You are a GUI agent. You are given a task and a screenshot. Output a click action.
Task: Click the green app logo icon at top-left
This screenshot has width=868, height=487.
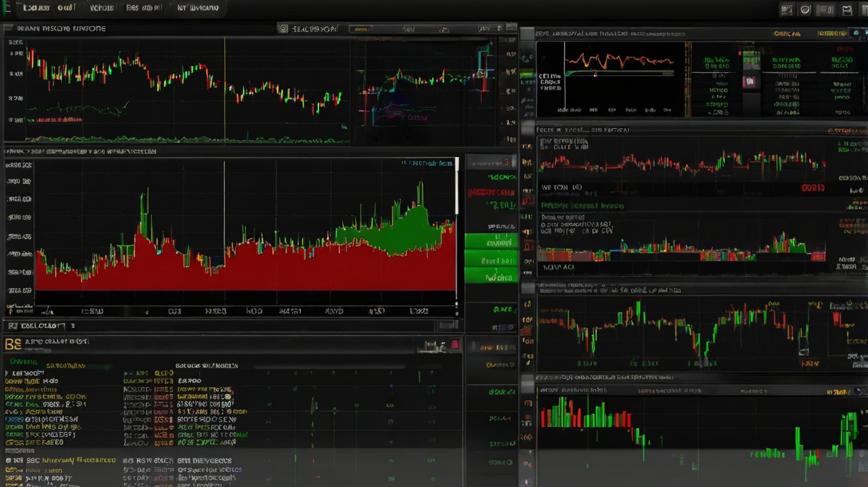5,8
